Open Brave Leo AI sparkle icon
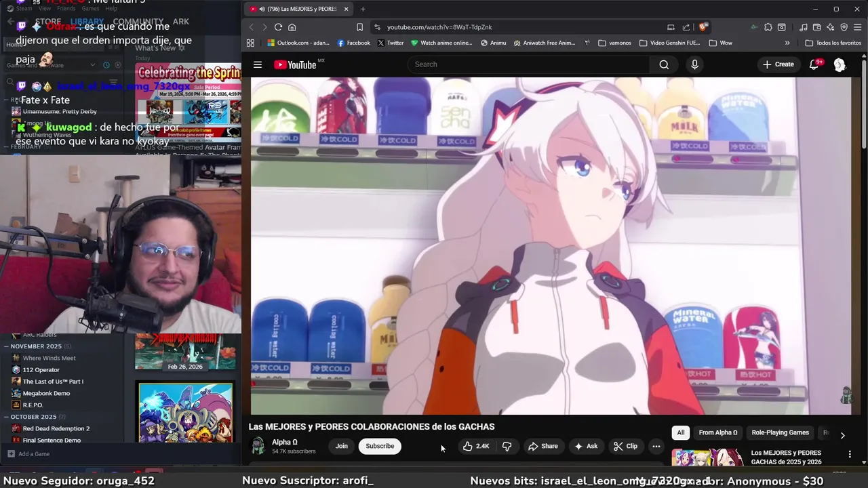868x488 pixels. click(x=830, y=27)
